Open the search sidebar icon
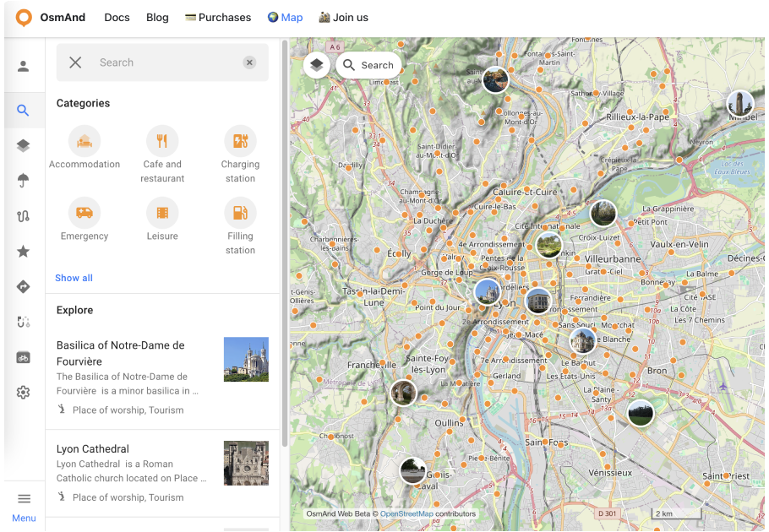This screenshot has width=769, height=532. (x=24, y=110)
